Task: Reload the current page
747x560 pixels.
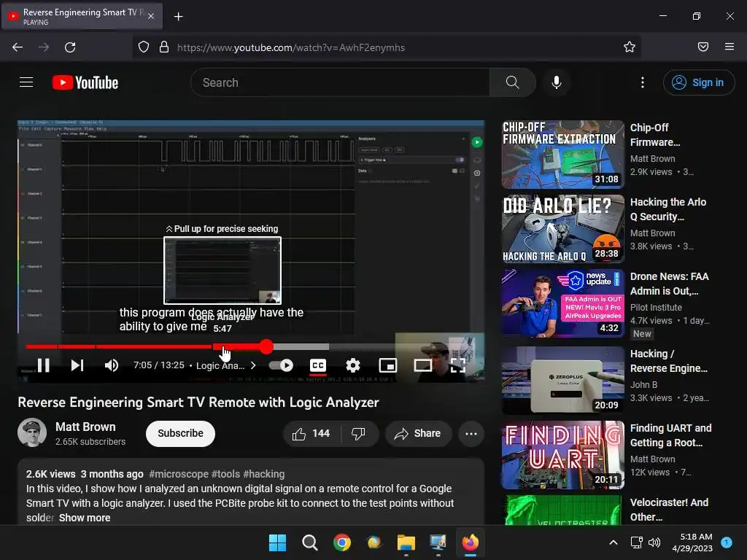Action: tap(70, 47)
